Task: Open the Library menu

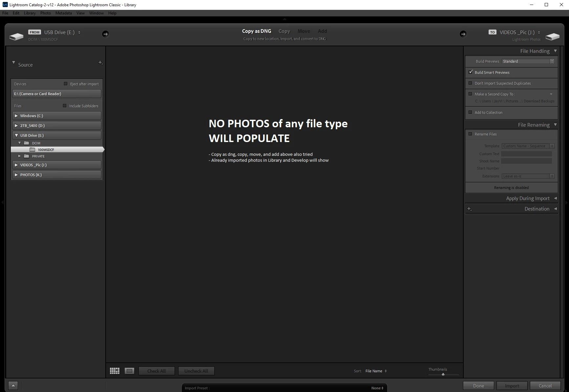Action: click(x=30, y=13)
